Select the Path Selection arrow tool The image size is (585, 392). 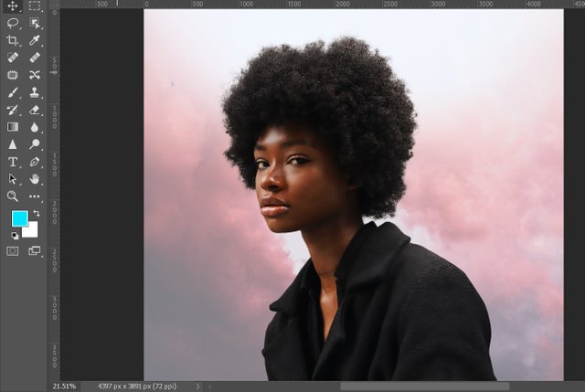point(12,179)
